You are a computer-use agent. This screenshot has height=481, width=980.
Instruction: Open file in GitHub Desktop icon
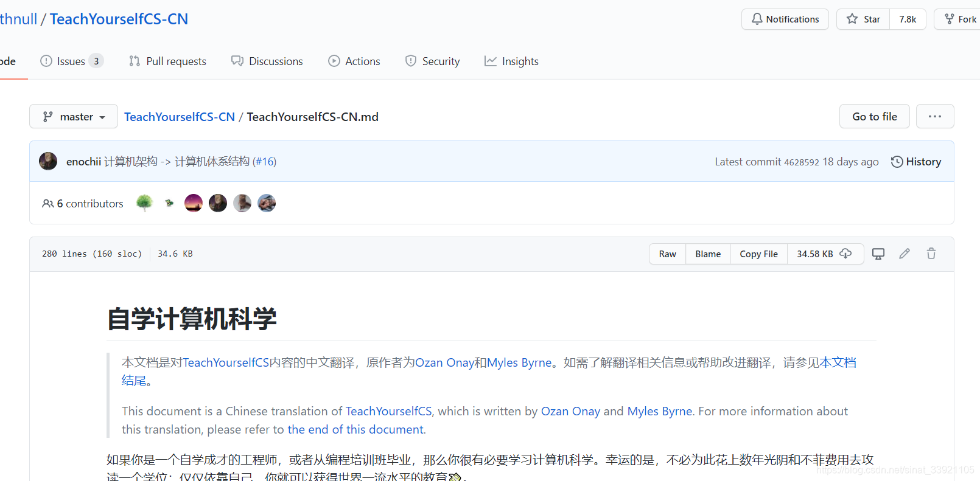point(878,254)
